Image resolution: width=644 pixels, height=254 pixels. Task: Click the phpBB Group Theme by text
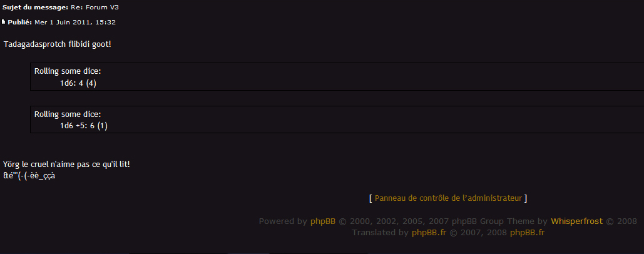(499, 221)
